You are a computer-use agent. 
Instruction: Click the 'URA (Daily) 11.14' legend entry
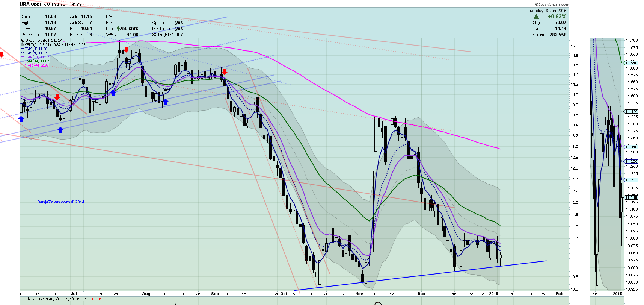click(x=44, y=40)
